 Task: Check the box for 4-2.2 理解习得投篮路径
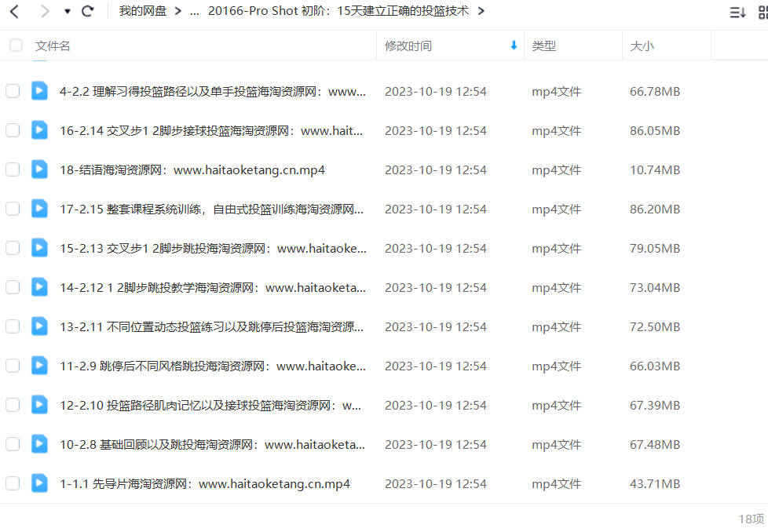[13, 91]
